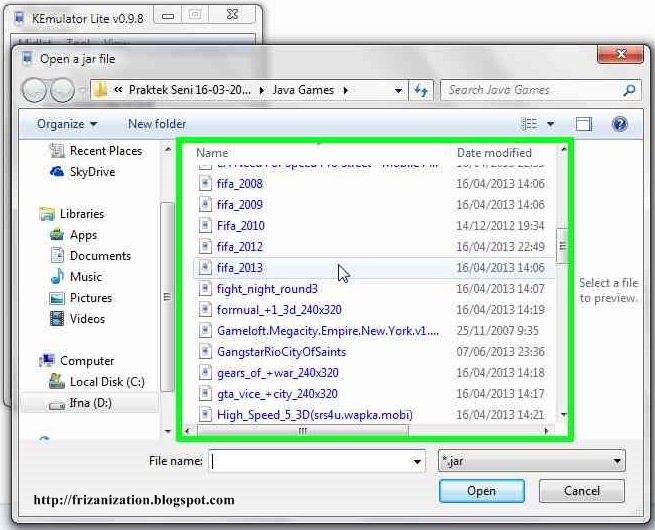Click the Videos filmstrip icon
This screenshot has height=530, width=655.
point(57,319)
